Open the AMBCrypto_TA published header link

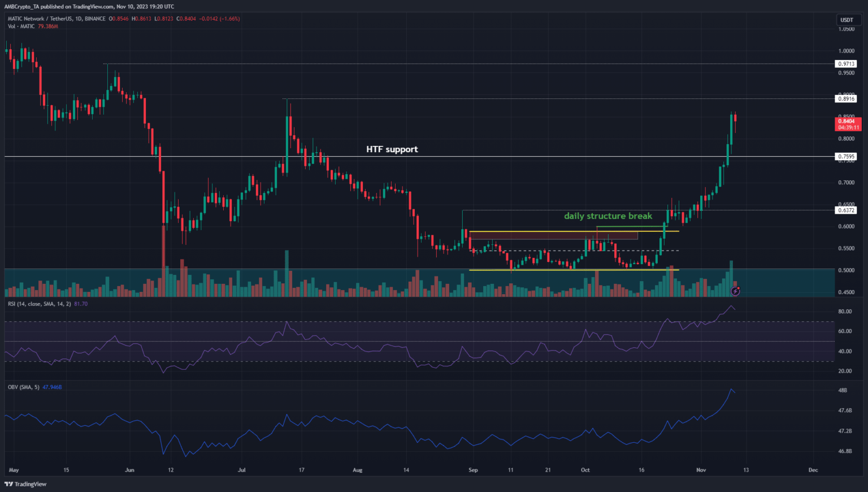(x=90, y=6)
